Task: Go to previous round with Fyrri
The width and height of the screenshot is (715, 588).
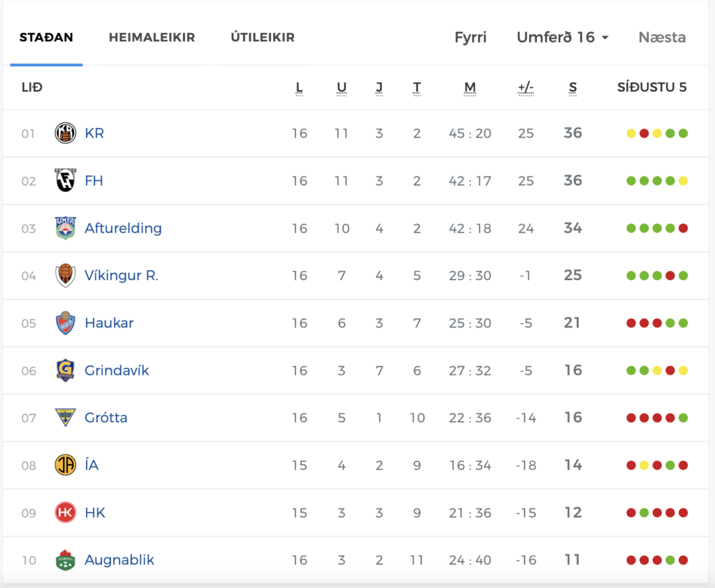Action: click(471, 37)
